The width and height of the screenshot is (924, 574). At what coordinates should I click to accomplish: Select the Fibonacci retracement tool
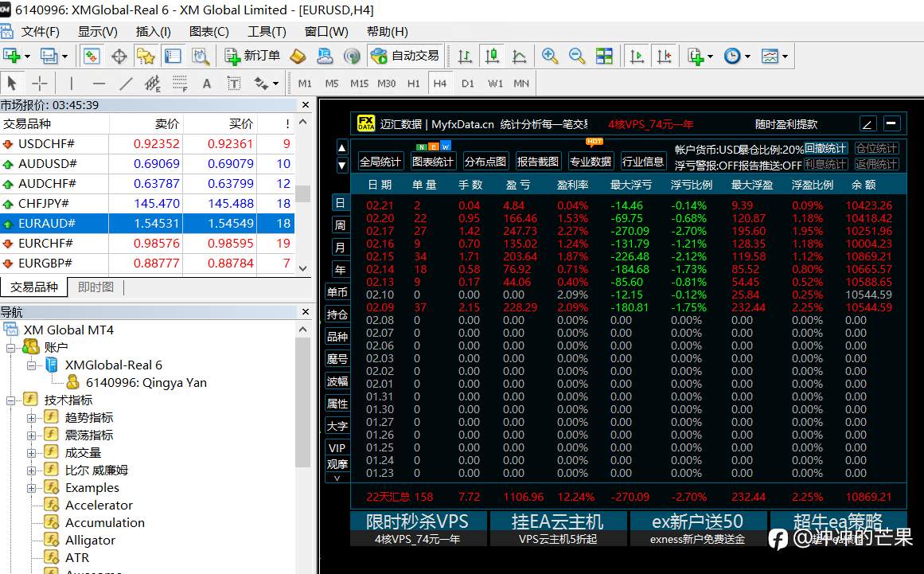180,83
